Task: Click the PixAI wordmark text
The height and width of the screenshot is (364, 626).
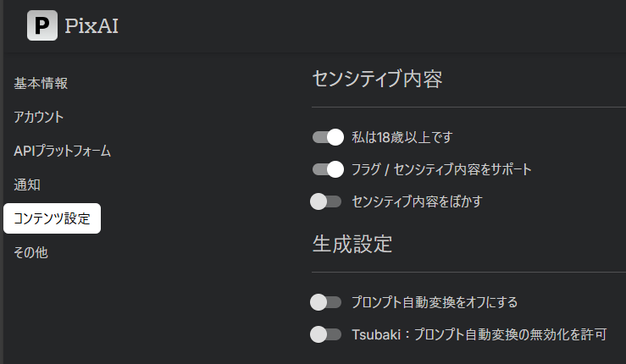Action: 91,26
